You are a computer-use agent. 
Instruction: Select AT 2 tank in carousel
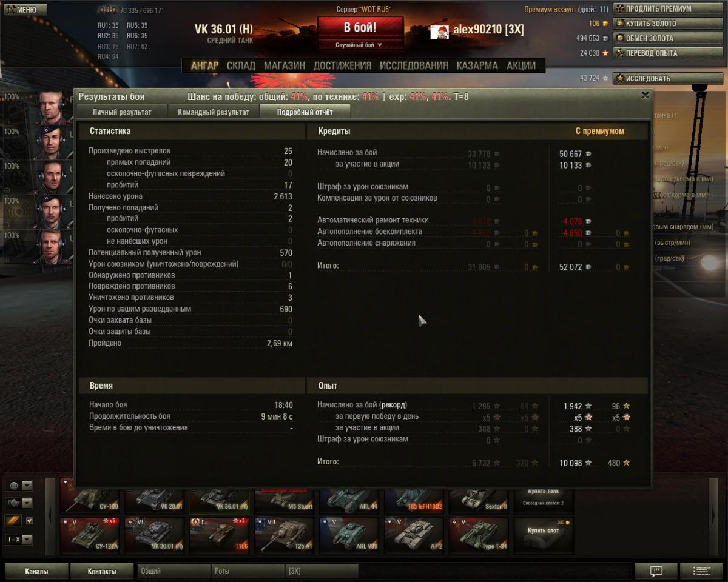coord(414,534)
